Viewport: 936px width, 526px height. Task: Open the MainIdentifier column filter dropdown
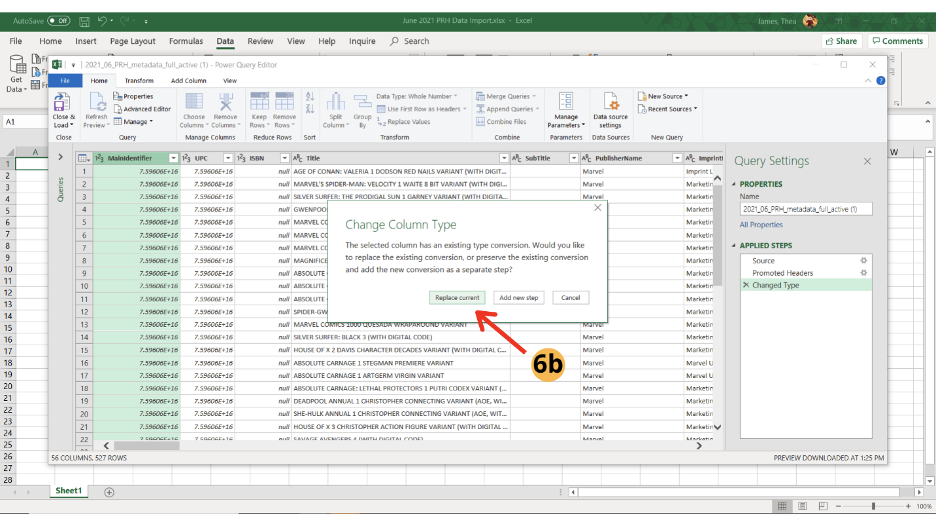coord(173,158)
